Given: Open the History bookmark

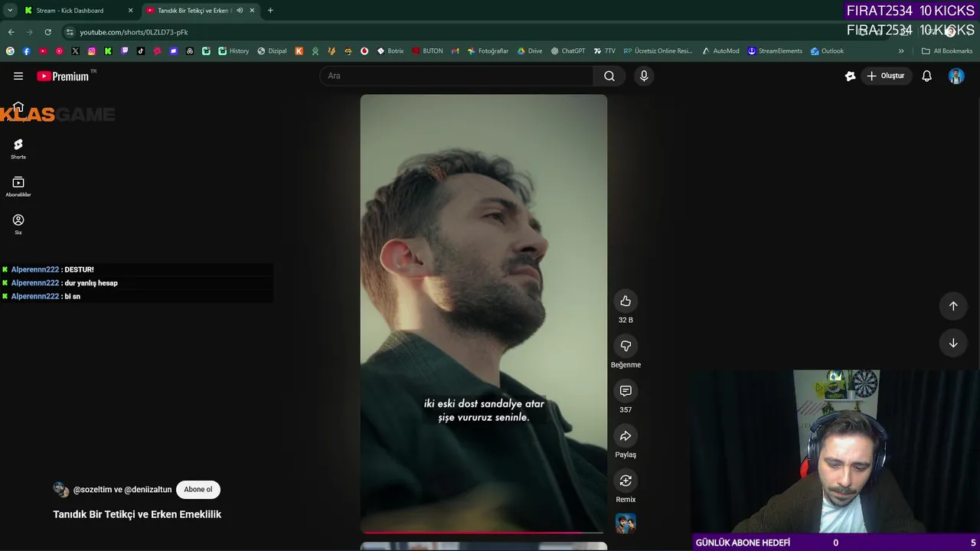Looking at the screenshot, I should [x=234, y=51].
